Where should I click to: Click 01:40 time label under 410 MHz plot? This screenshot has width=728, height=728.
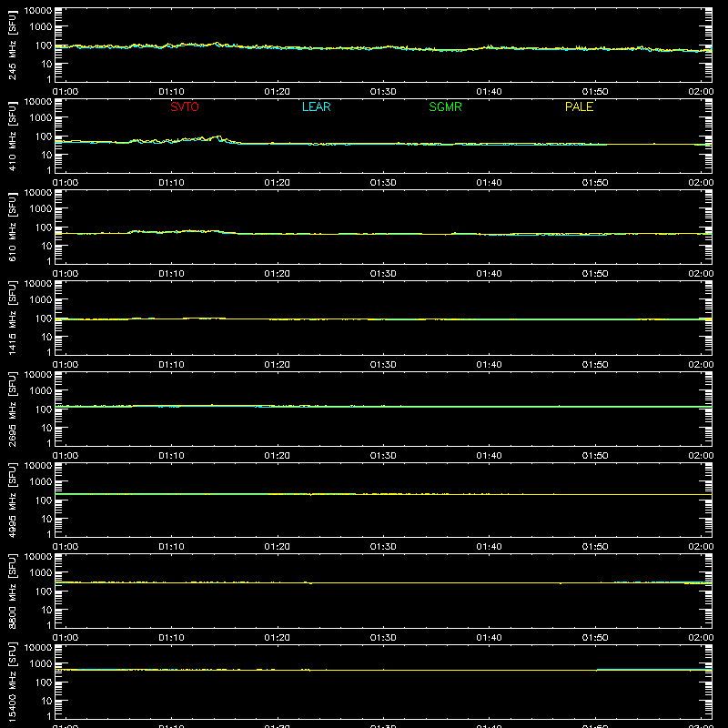pos(489,183)
